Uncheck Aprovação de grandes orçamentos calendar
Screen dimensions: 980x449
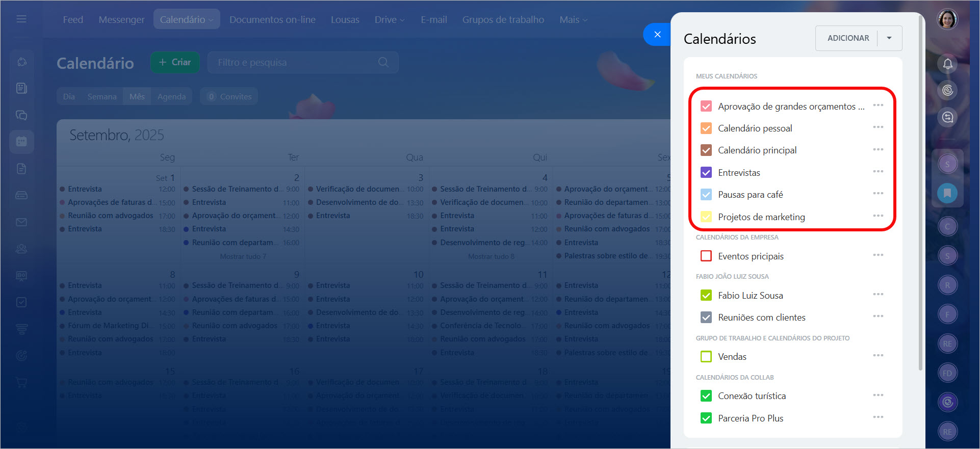[x=706, y=106]
